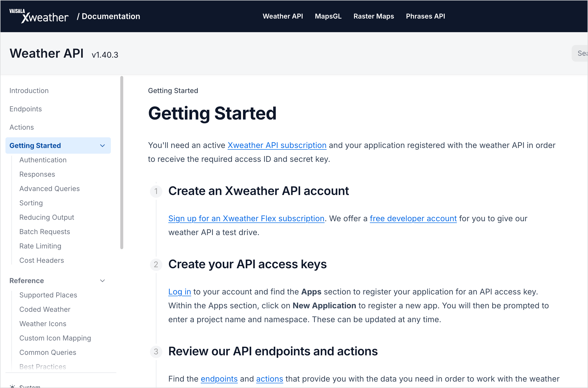Viewport: 588px width, 388px height.
Task: Open the Coded Weather page
Action: pos(45,309)
